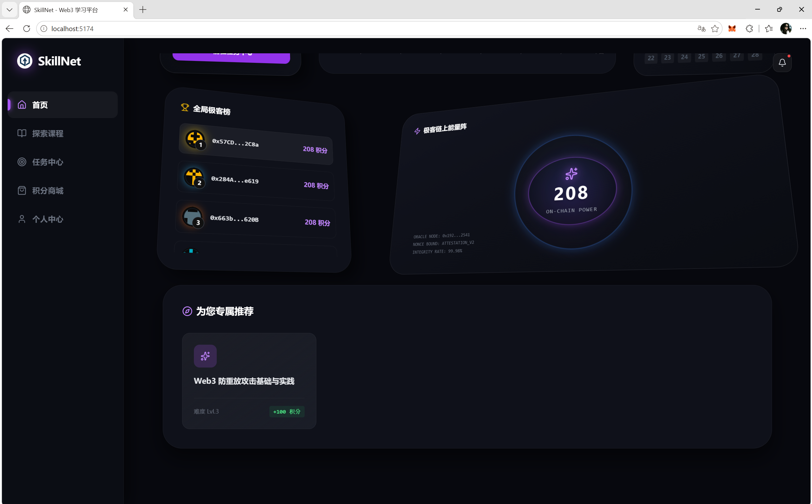Image resolution: width=812 pixels, height=504 pixels.
Task: Open the MetaMask fox extension
Action: [x=732, y=29]
